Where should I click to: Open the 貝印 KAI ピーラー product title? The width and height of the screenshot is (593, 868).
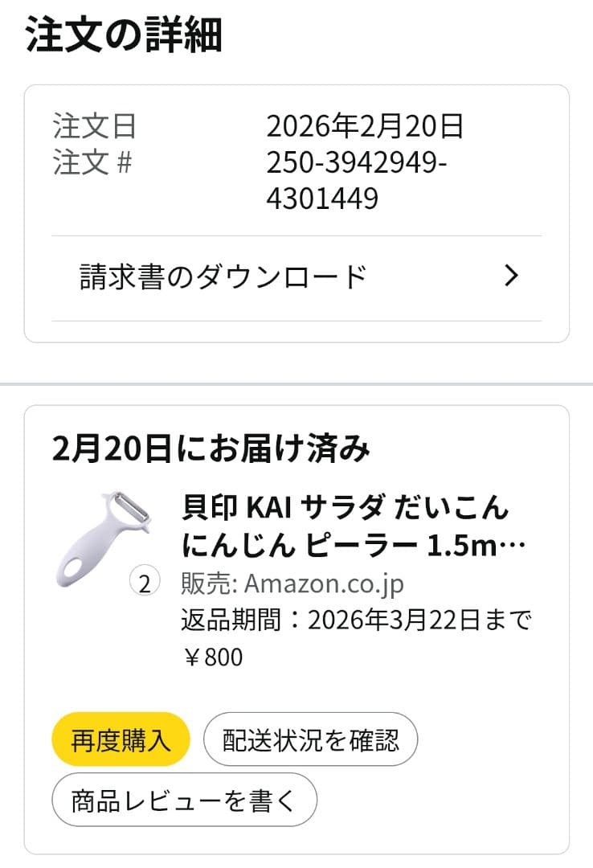coord(354,526)
